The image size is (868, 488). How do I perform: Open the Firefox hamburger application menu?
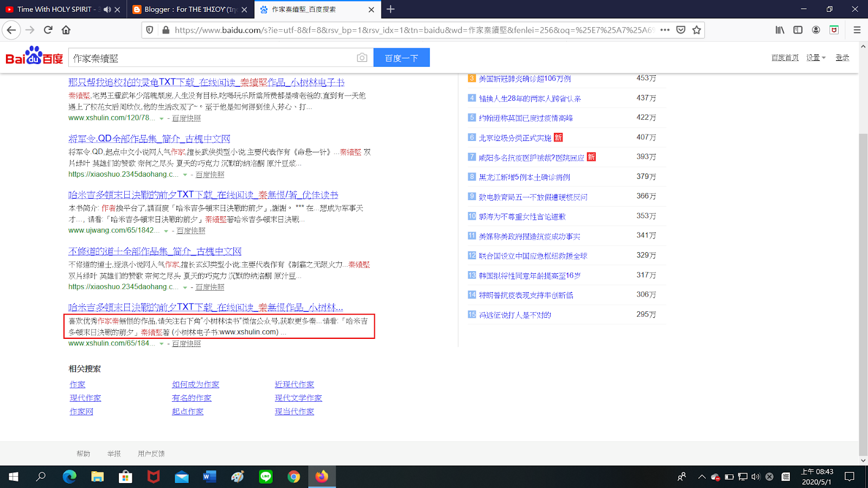(x=857, y=30)
